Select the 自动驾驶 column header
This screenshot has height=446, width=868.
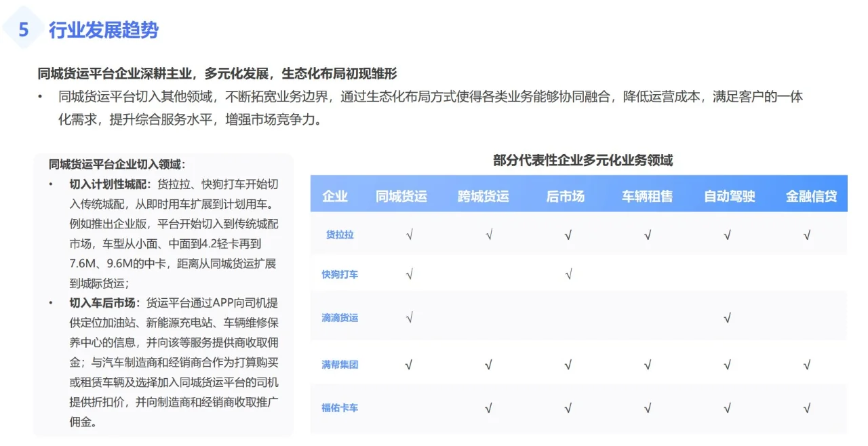tap(730, 197)
